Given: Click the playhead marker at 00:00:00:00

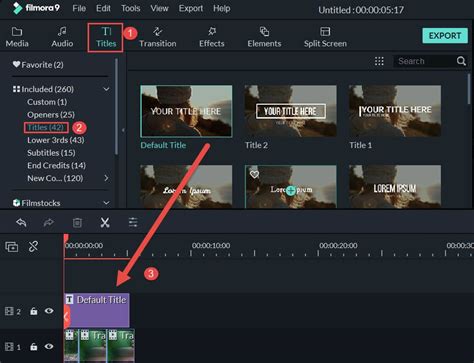Looking at the screenshot, I should (x=66, y=237).
